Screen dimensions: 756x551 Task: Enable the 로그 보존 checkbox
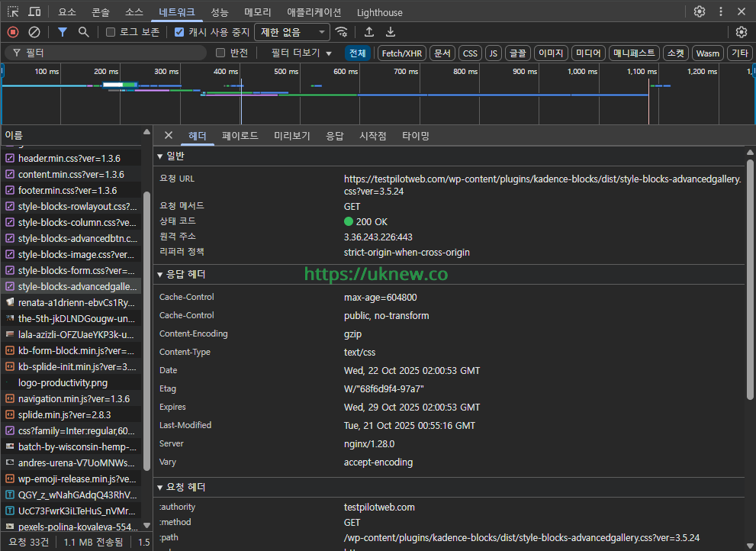[111, 32]
